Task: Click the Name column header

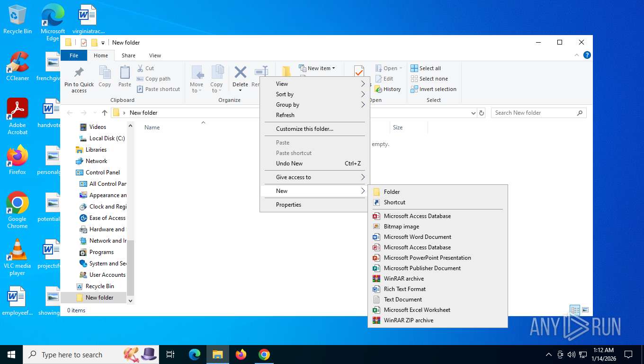Action: (x=152, y=127)
